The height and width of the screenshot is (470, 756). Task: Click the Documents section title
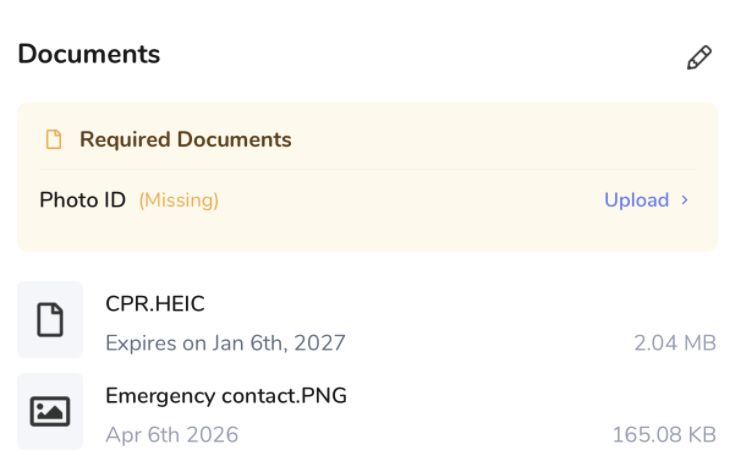coord(89,54)
